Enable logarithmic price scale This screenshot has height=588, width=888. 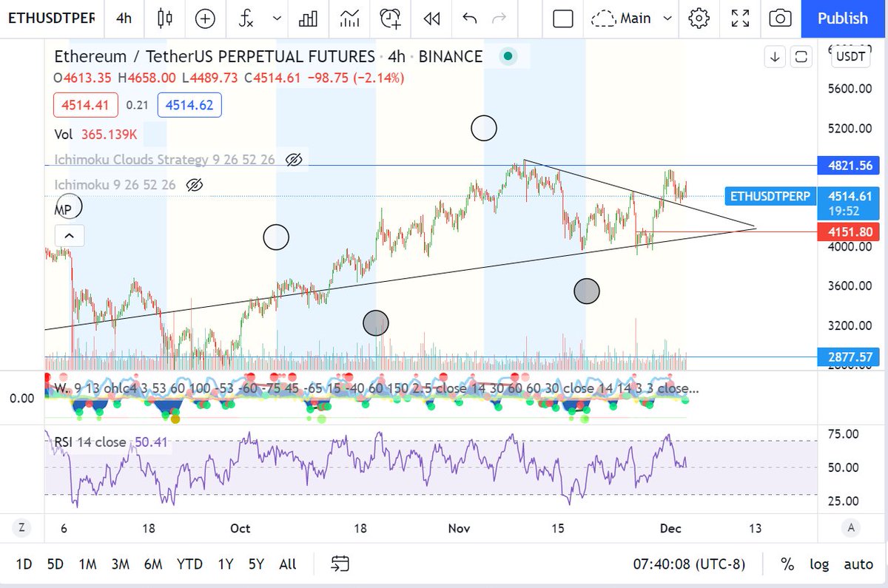(x=819, y=564)
